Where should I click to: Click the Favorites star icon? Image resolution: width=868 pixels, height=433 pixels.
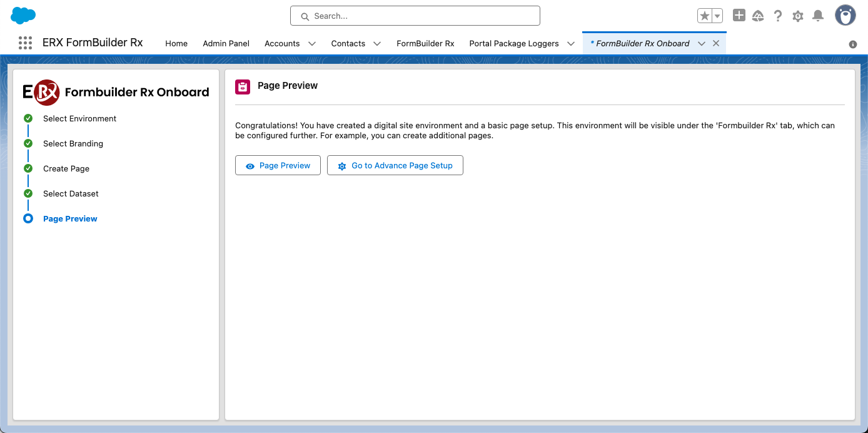[x=705, y=16]
